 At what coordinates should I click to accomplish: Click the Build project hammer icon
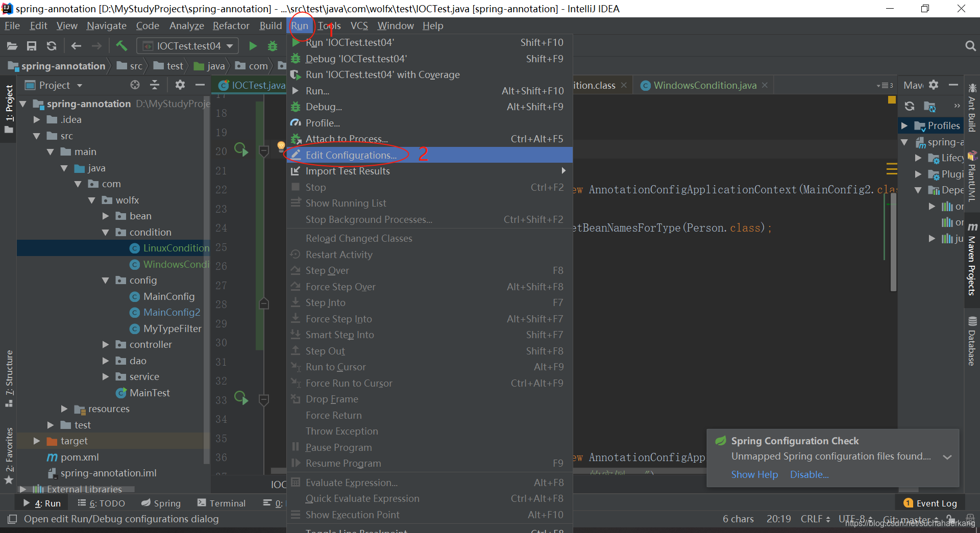[x=121, y=46]
